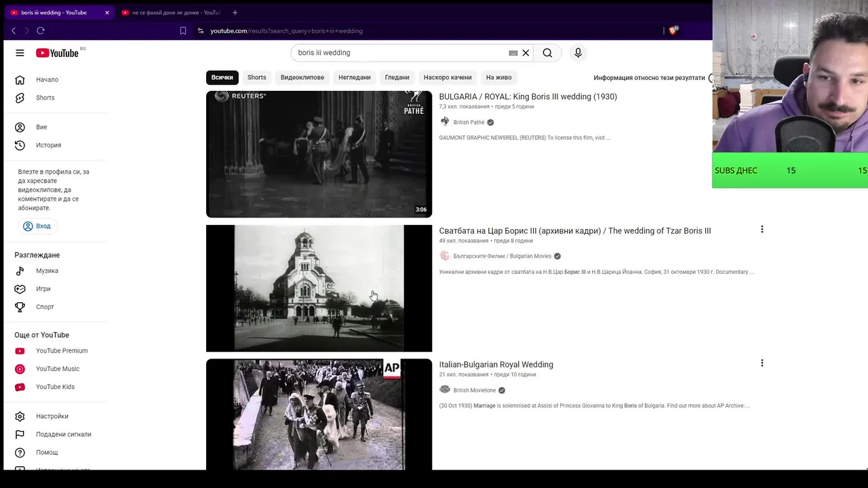The height and width of the screenshot is (488, 868).
Task: Play the Italian-Bulgarian Royal Wedding thumbnail
Action: (x=319, y=414)
